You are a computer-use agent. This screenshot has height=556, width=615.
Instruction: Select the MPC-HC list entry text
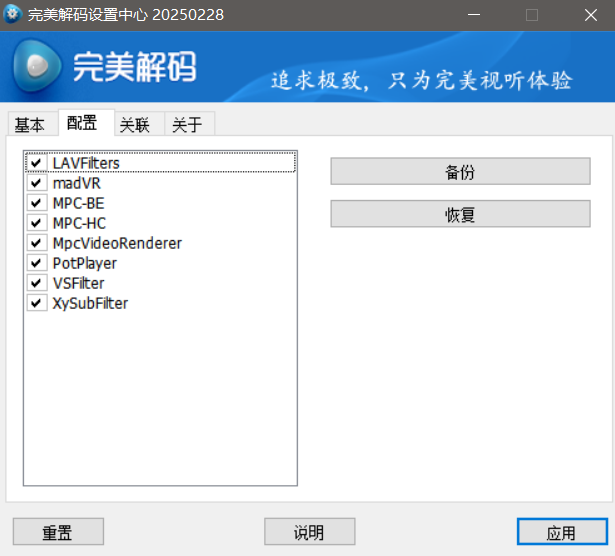(79, 223)
